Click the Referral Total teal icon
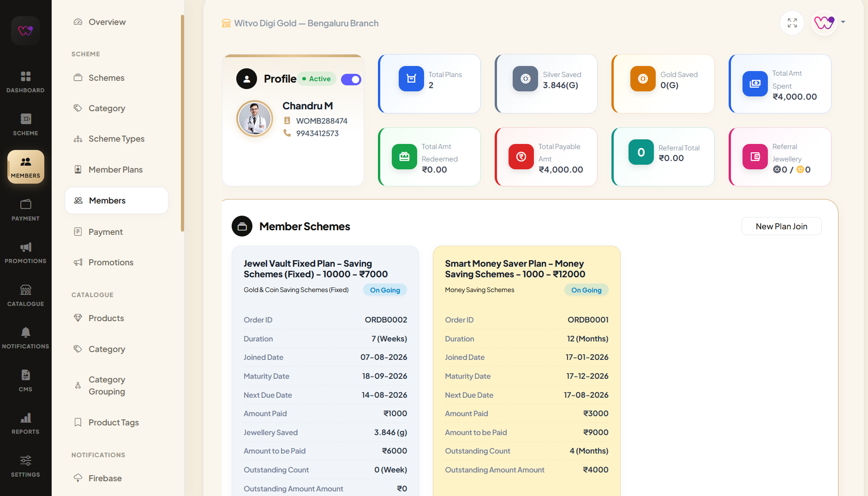 [641, 152]
